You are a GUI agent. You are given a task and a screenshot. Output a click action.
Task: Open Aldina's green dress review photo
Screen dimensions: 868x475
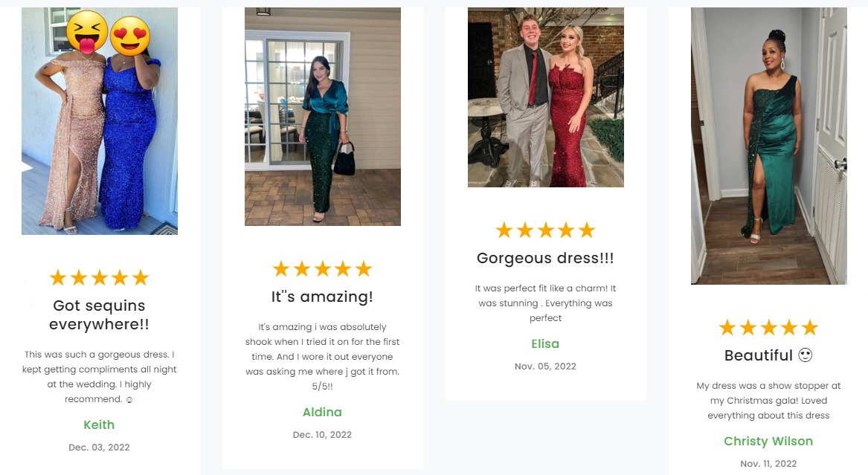click(x=323, y=117)
